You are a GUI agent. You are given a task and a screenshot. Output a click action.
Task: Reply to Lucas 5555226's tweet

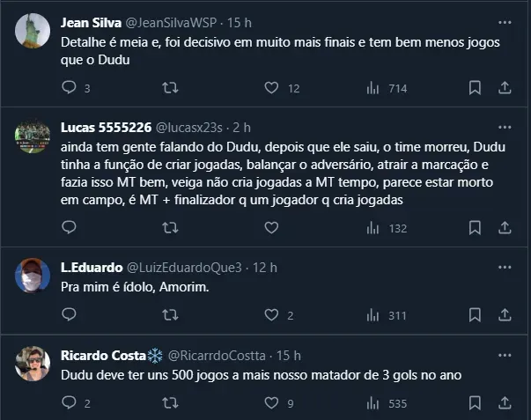click(71, 228)
